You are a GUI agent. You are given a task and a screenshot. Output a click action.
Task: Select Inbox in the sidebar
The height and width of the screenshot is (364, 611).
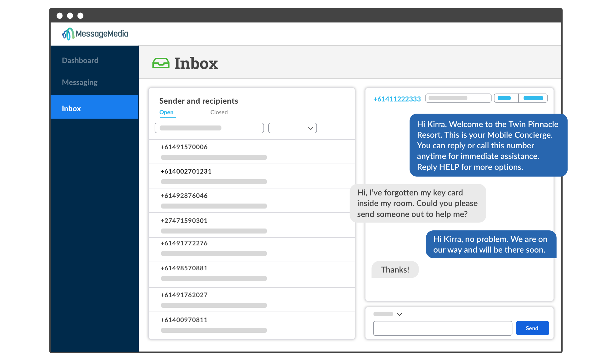71,109
